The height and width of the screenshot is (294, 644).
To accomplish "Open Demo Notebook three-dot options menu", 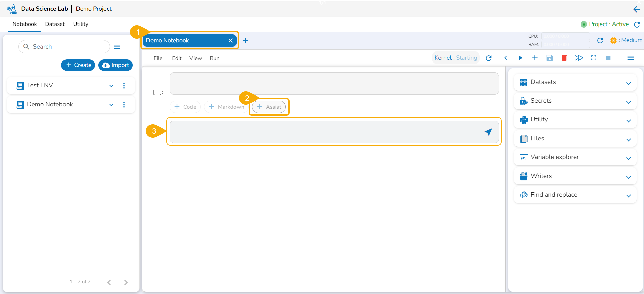I will [x=124, y=105].
